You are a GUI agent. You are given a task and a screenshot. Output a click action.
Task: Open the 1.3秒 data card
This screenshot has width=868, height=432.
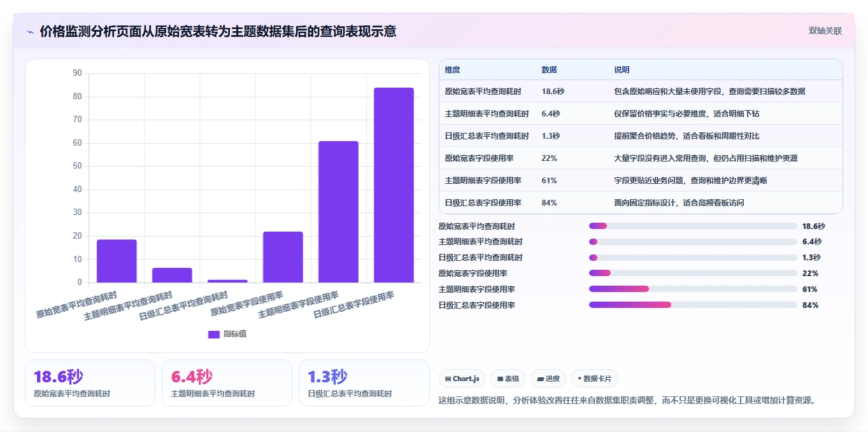(x=364, y=382)
